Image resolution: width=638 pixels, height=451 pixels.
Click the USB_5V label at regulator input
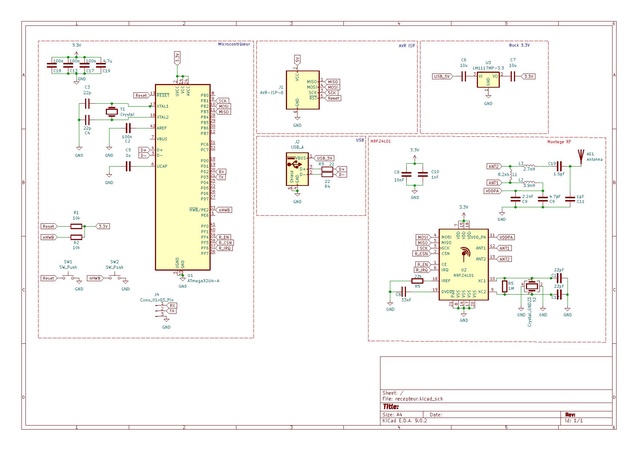(442, 77)
